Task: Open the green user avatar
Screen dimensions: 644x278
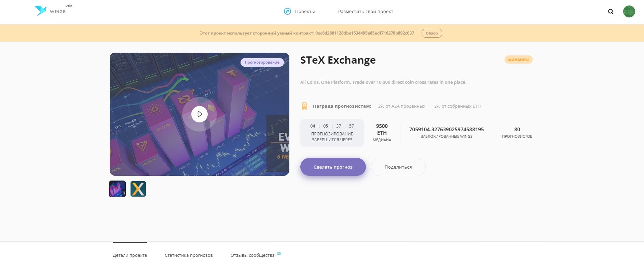Action: tap(629, 11)
